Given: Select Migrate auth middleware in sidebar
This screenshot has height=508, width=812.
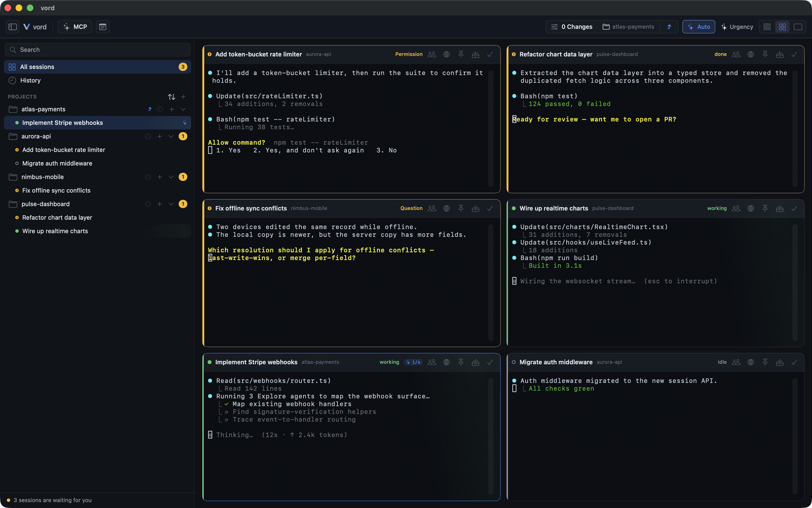Looking at the screenshot, I should click(97, 163).
